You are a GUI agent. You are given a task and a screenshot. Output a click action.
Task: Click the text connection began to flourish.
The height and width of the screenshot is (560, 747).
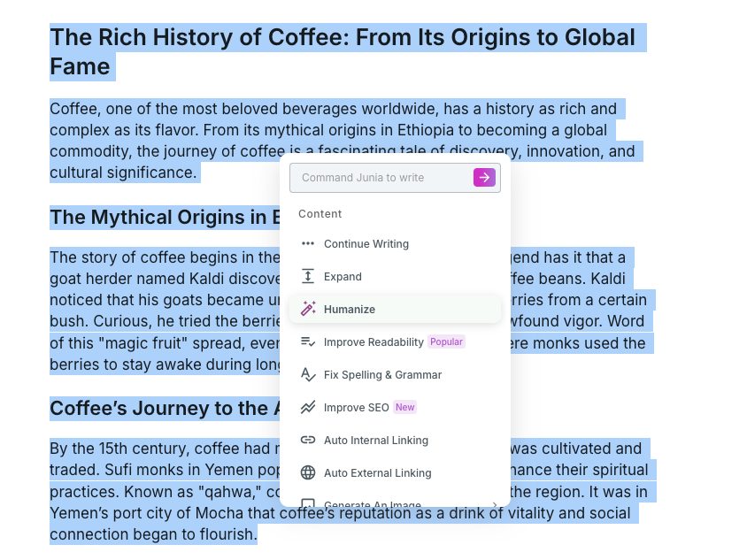point(153,534)
